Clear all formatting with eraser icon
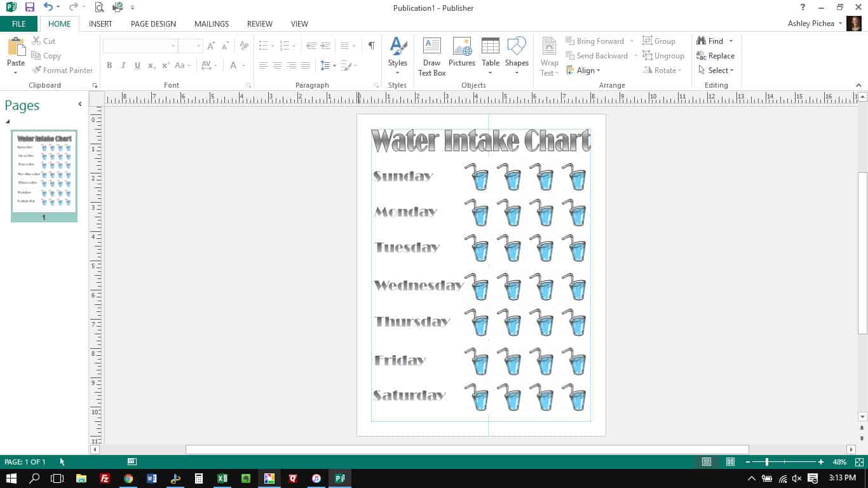This screenshot has height=488, width=868. (x=244, y=46)
